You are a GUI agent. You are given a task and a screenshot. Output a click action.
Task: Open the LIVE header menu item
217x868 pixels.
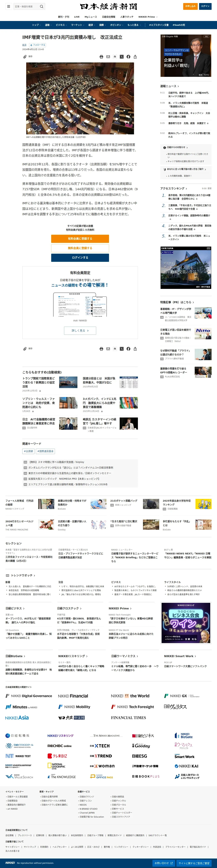77,17
